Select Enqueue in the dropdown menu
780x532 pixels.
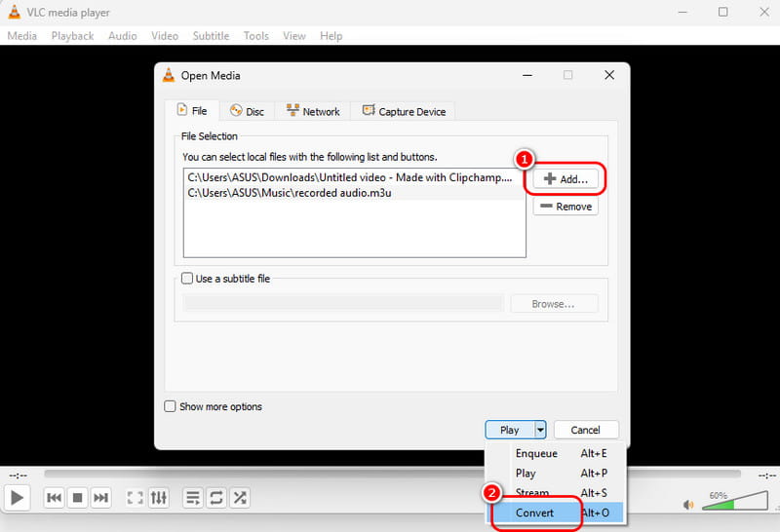[x=535, y=453]
